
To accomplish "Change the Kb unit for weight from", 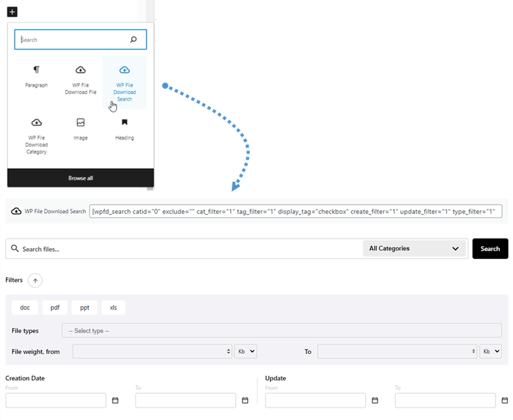I will pos(245,351).
